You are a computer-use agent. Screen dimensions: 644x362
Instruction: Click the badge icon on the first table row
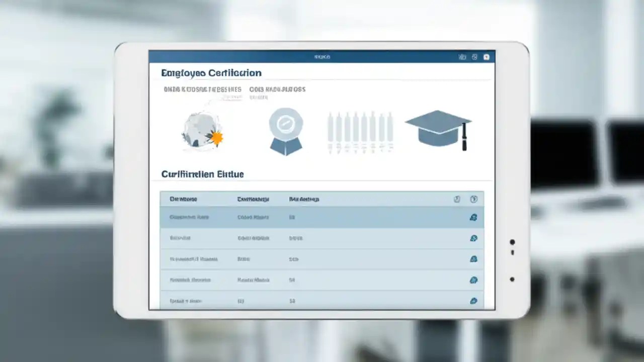click(x=473, y=217)
